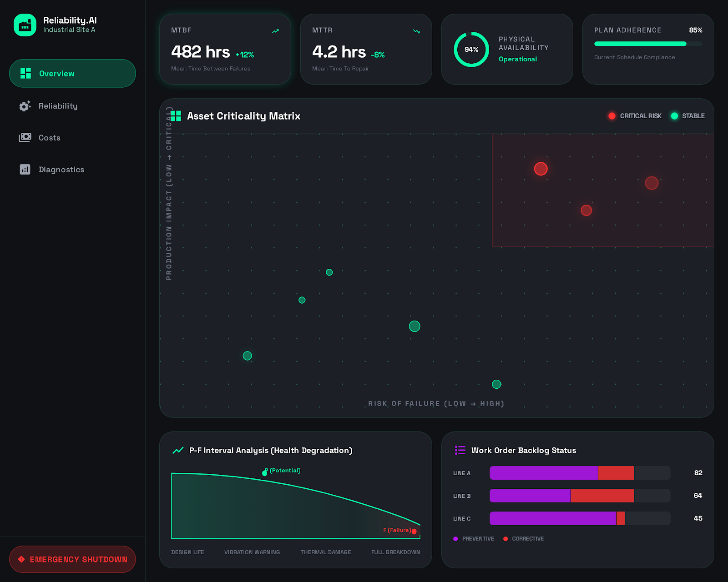This screenshot has width=728, height=582.
Task: Click the MTTR trending-down arrow icon
Action: click(416, 31)
